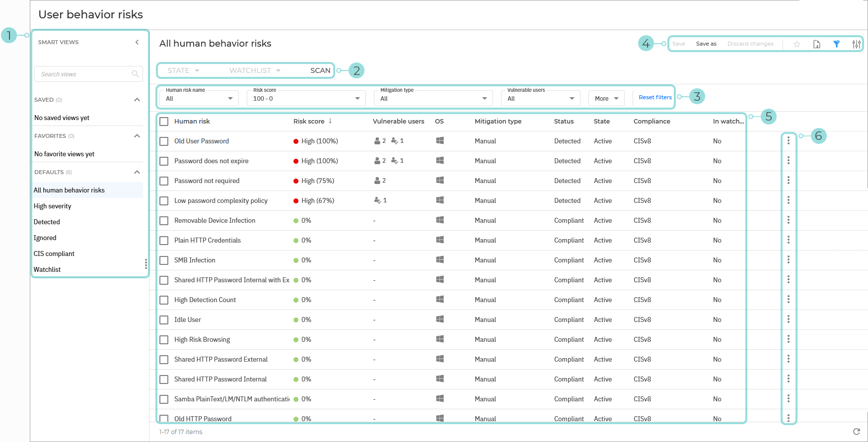868x442 pixels.
Task: Open row actions for Plain HTTP Credentials
Action: pyautogui.click(x=789, y=240)
